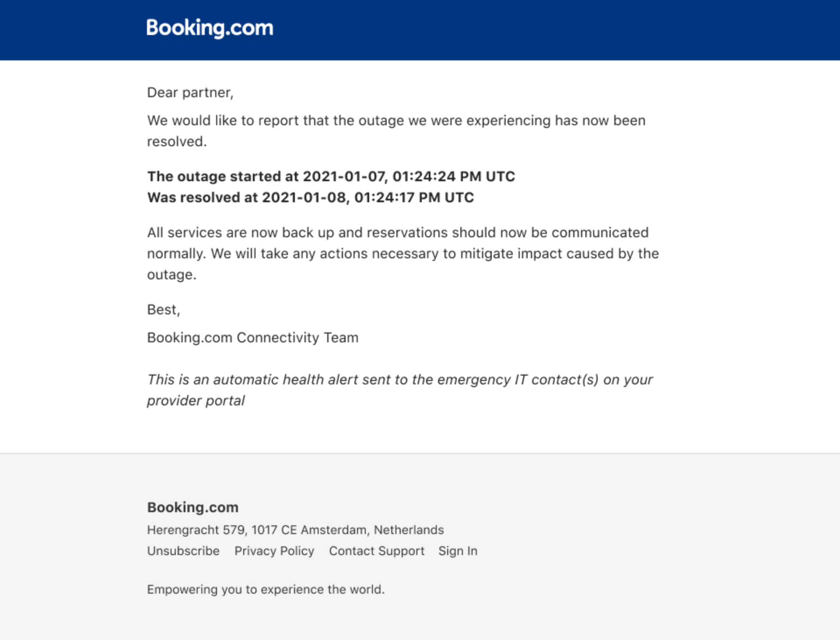Viewport: 840px width, 640px height.
Task: Click "Empowering you to experience the world" tagline
Action: coord(266,589)
